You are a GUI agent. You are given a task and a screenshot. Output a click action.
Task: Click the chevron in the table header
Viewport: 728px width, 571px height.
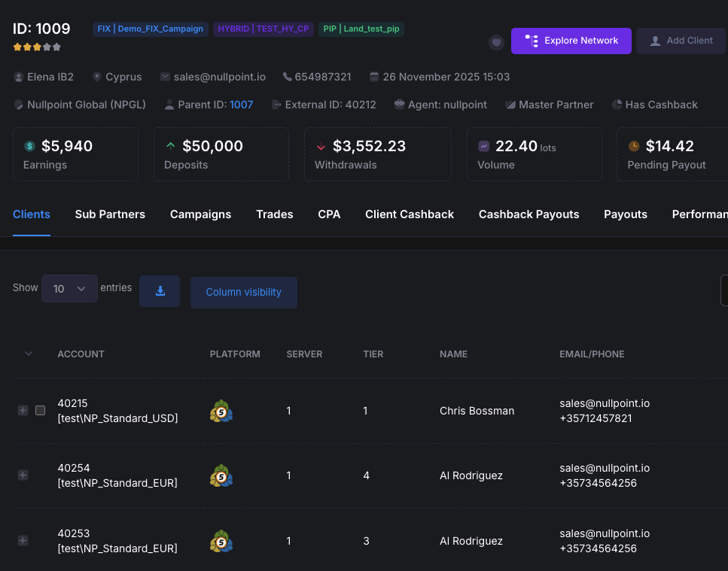click(29, 354)
